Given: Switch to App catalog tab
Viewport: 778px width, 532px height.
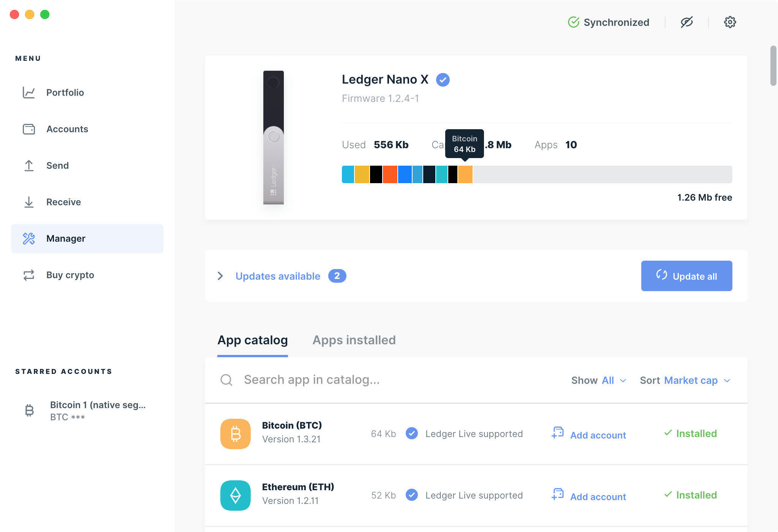Looking at the screenshot, I should click(253, 340).
